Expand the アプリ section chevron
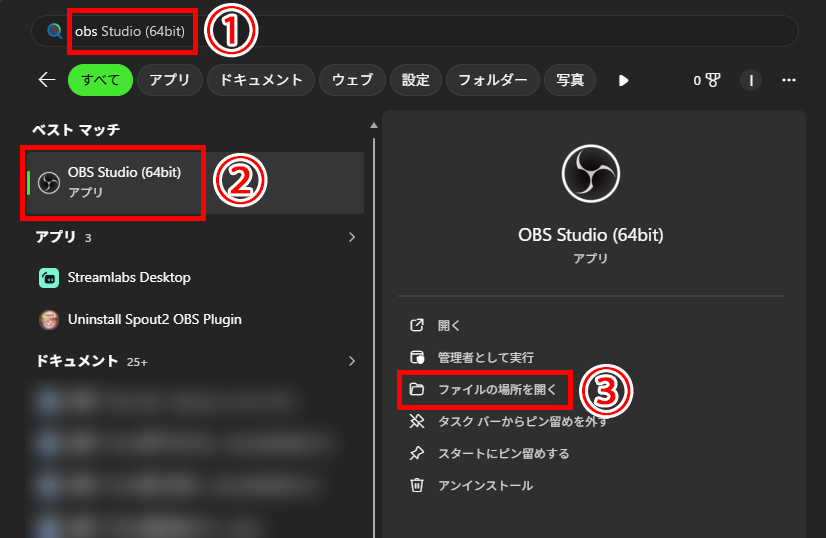The image size is (826, 538). 352,237
